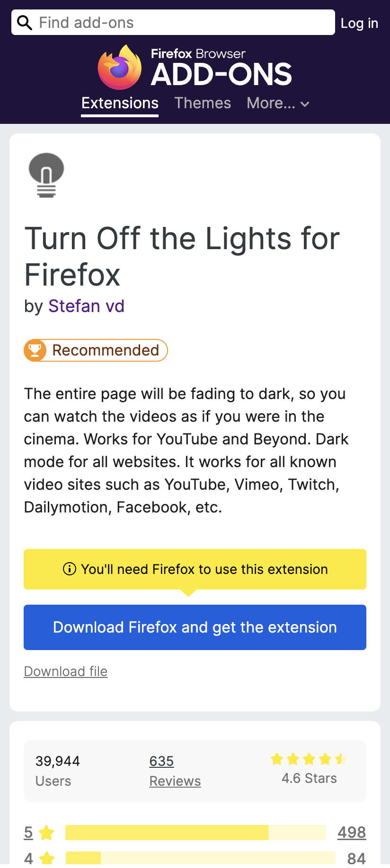Screen dimensions: 390x868
Task: Click the star icon beside the 5-star row
Action: [47, 833]
